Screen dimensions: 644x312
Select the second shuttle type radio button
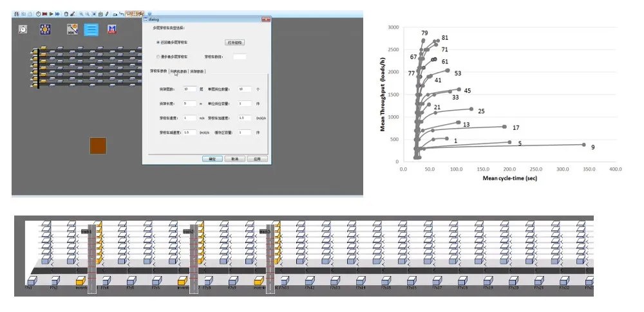158,57
